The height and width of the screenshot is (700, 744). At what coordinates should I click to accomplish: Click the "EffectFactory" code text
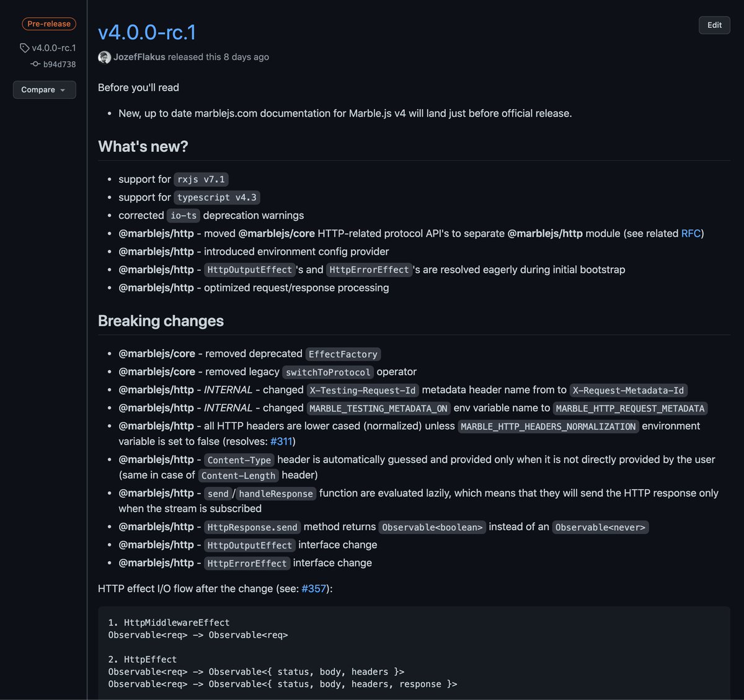click(x=343, y=354)
